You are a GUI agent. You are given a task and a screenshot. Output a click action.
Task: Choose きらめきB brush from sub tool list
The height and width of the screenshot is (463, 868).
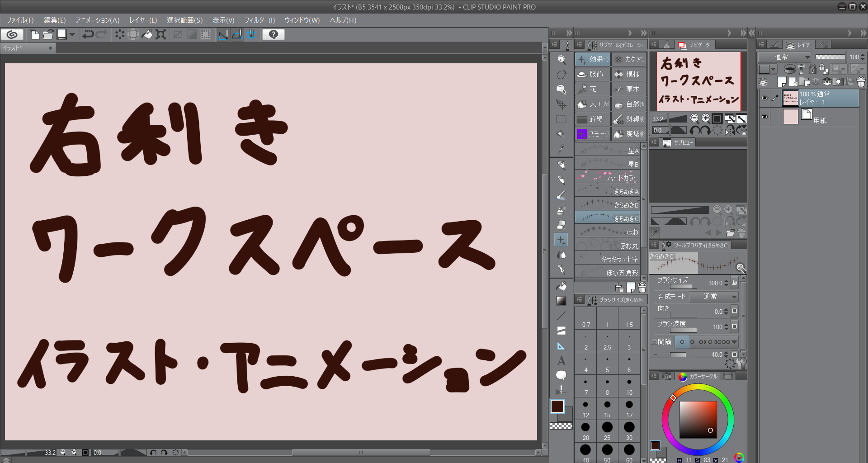[x=608, y=204]
